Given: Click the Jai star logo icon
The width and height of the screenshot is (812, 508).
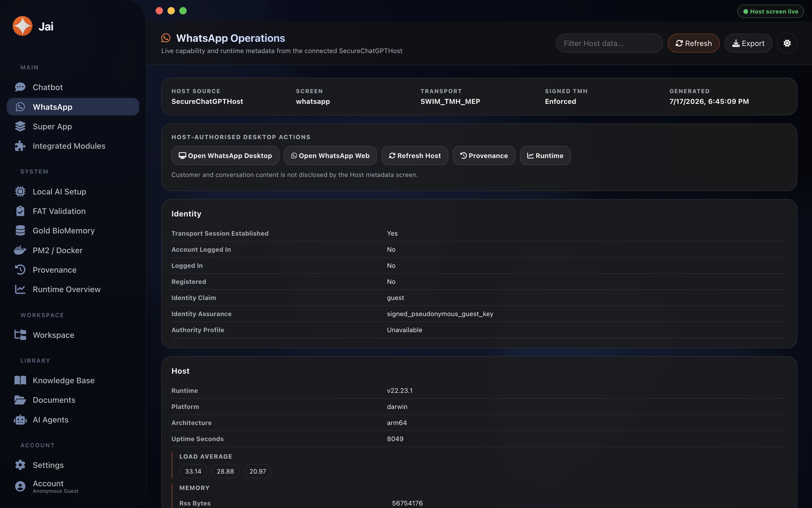Looking at the screenshot, I should 23,26.
